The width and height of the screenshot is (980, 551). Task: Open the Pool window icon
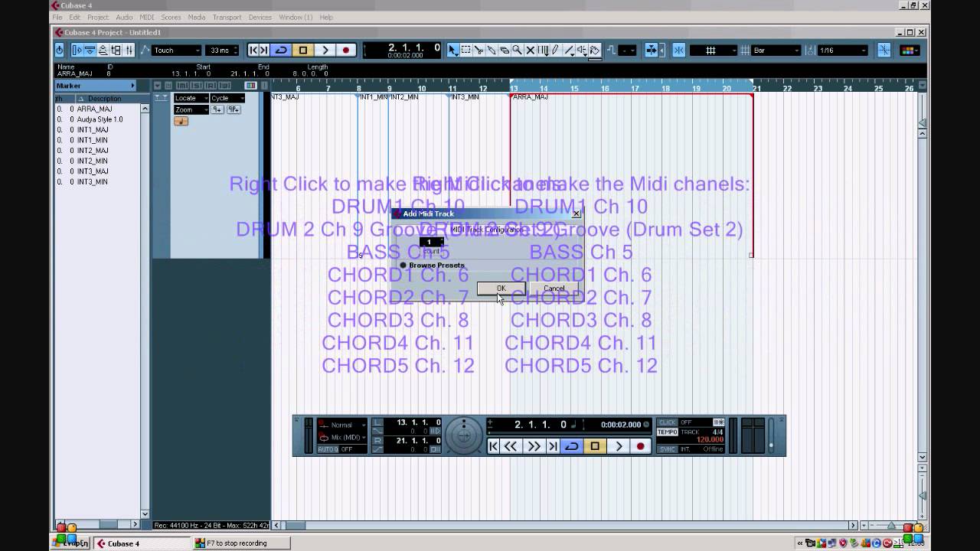[116, 51]
